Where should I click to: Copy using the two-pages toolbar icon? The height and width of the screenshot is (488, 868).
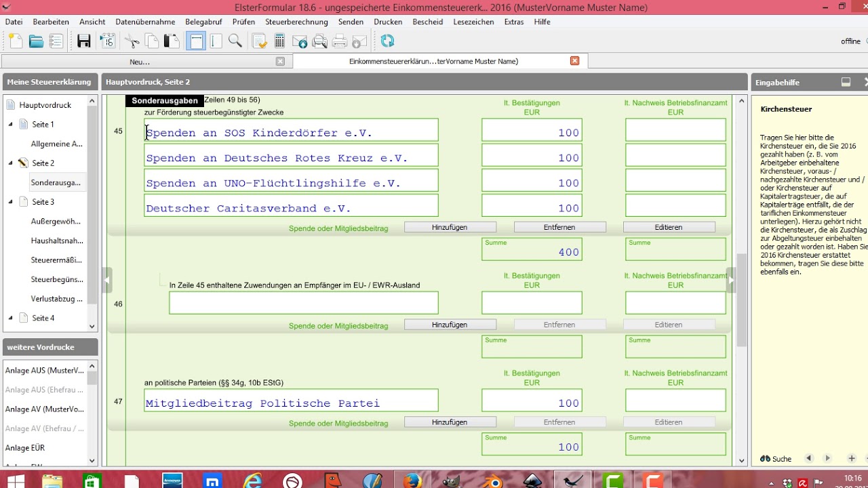[153, 41]
